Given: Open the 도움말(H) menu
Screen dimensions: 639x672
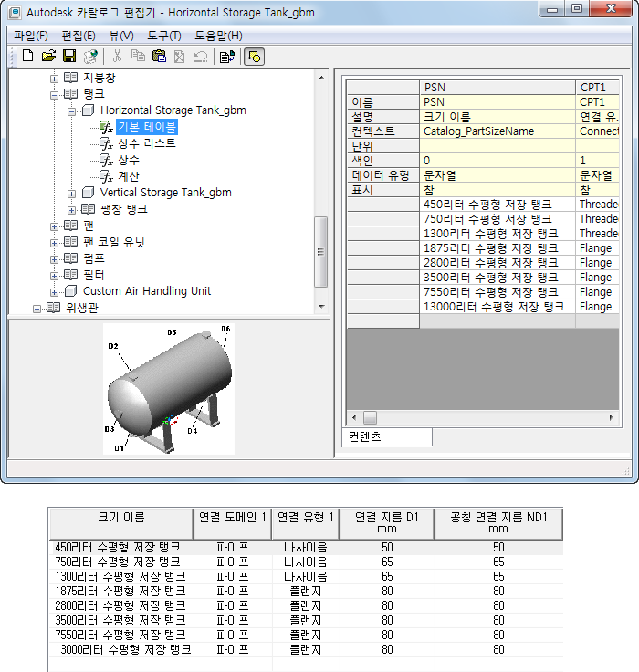Looking at the screenshot, I should 218,36.
